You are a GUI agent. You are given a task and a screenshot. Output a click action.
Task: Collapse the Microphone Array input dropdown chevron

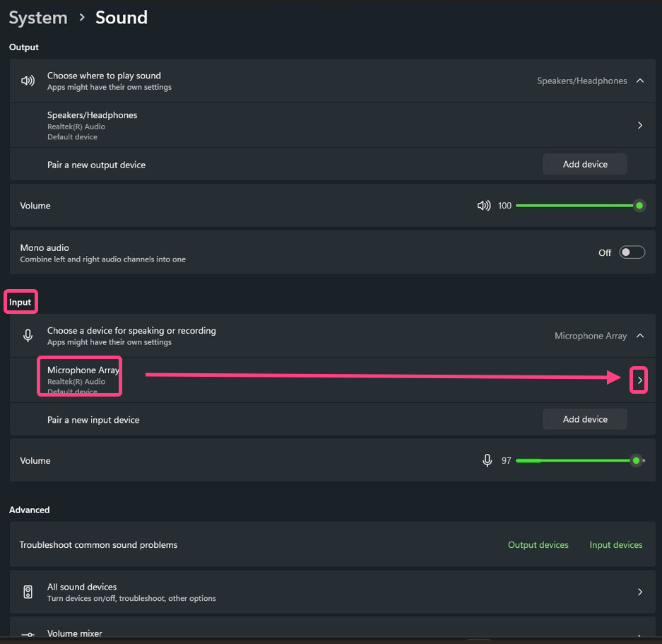point(640,336)
